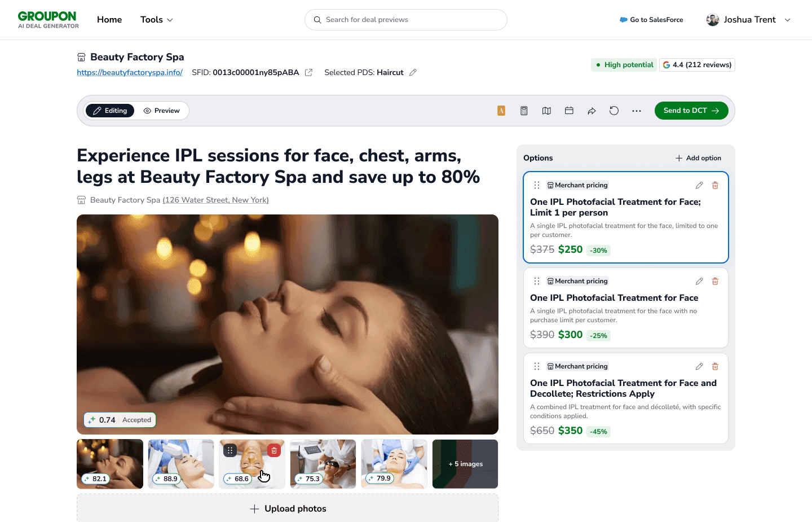Viewport: 812px width, 522px height.
Task: Click the large main spa image
Action: [288, 324]
